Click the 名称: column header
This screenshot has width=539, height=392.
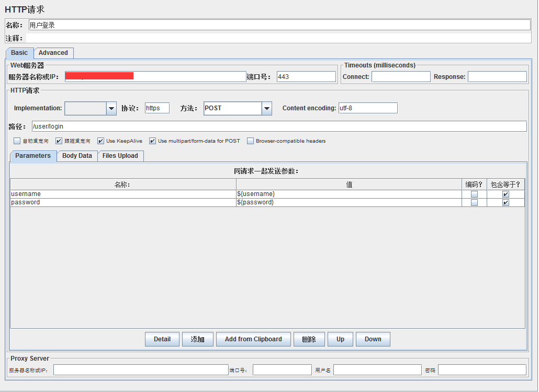click(x=123, y=185)
